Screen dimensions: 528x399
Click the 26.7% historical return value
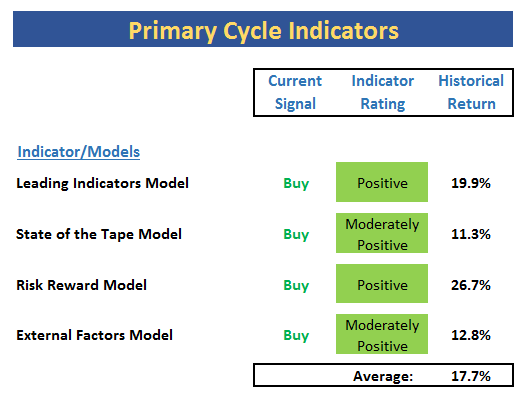(x=471, y=285)
